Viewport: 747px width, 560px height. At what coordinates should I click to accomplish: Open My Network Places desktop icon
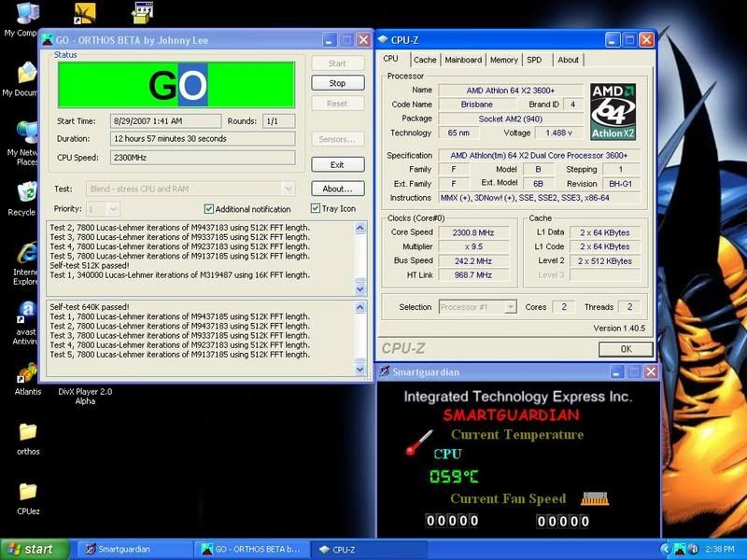click(x=27, y=133)
